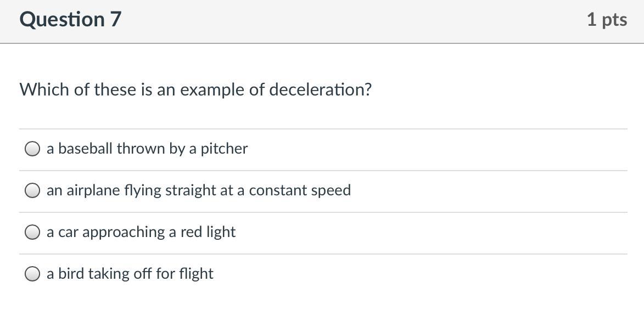Pick the bird taking off radio button
Image resolution: width=644 pixels, height=310 pixels.
(x=32, y=274)
